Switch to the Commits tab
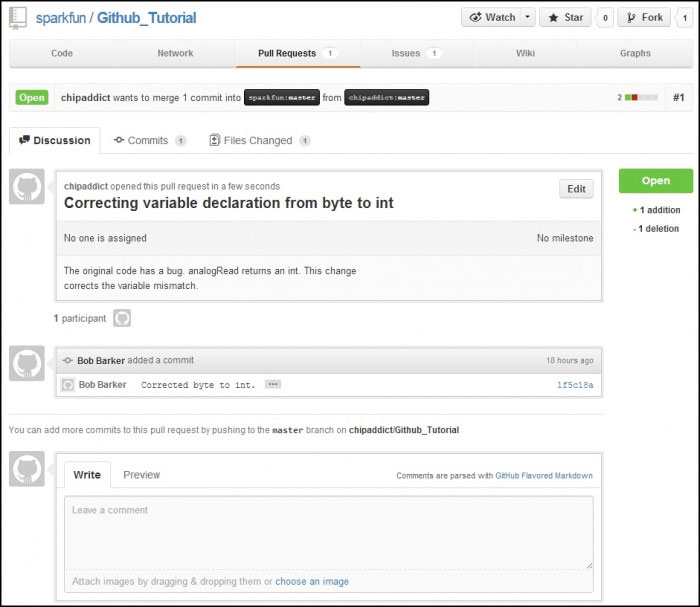Viewport: 700px width, 607px height. [x=148, y=141]
